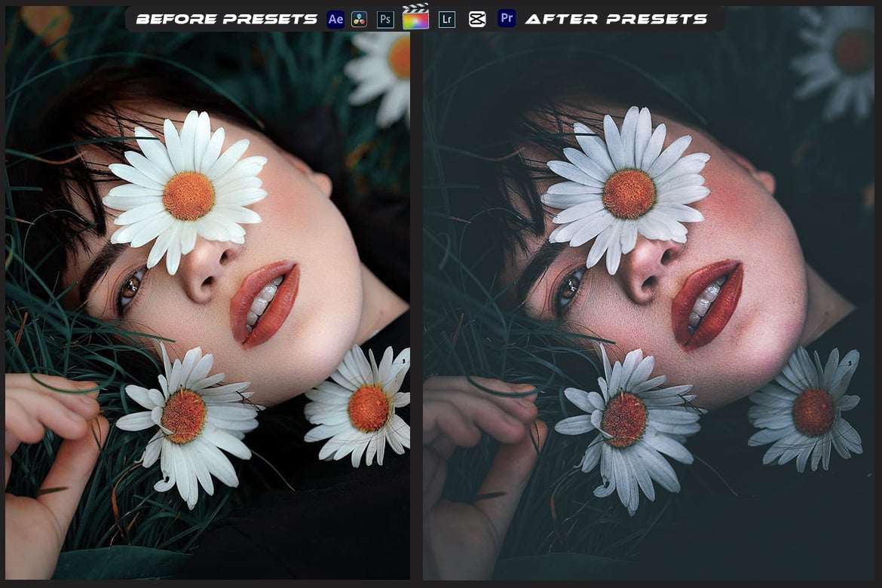The height and width of the screenshot is (588, 882).
Task: Click the CapCut icon
Action: coord(477,20)
